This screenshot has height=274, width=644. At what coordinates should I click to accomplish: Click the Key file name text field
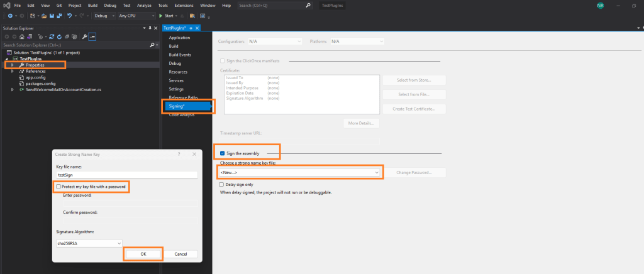[x=126, y=175]
